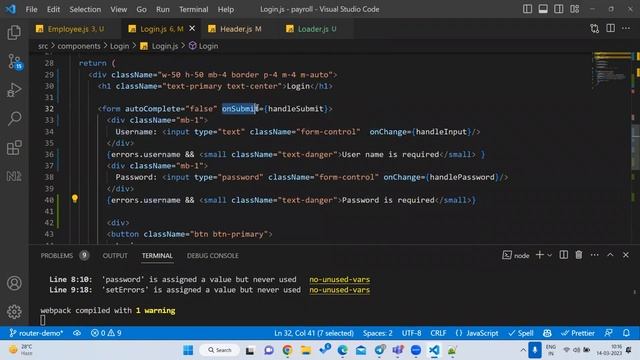This screenshot has width=640, height=360.
Task: Click the Login folder breadcrumb
Action: [120, 46]
